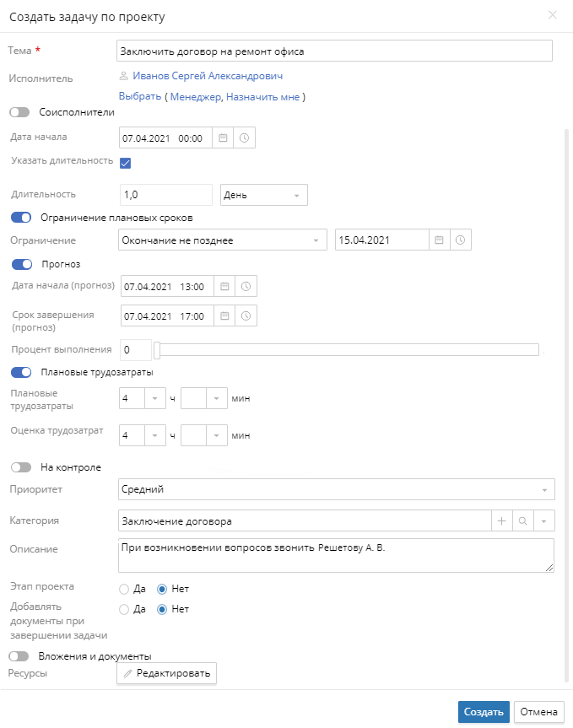The width and height of the screenshot is (573, 728).
Task: Open time picker for Срок завершения (прогноз)
Action: coord(246,315)
